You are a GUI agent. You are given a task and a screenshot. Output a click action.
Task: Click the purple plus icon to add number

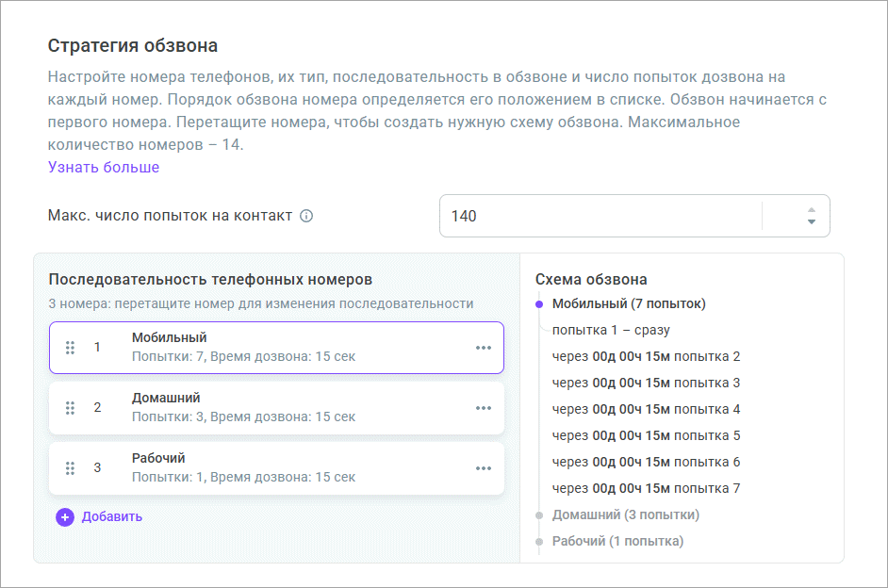tap(64, 516)
